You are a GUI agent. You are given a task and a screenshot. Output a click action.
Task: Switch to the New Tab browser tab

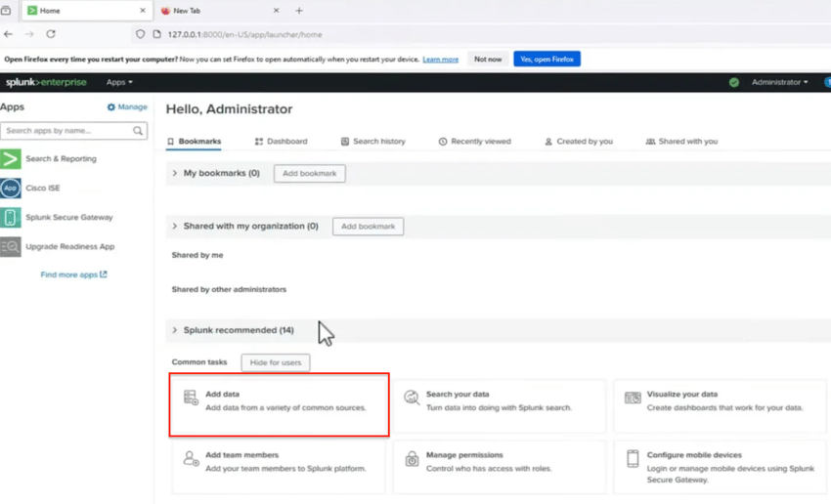coord(220,11)
